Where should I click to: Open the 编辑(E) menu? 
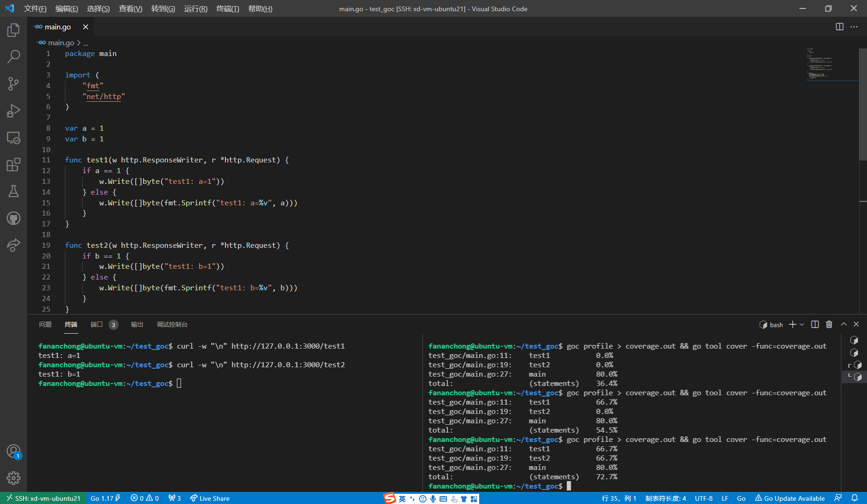coord(67,9)
